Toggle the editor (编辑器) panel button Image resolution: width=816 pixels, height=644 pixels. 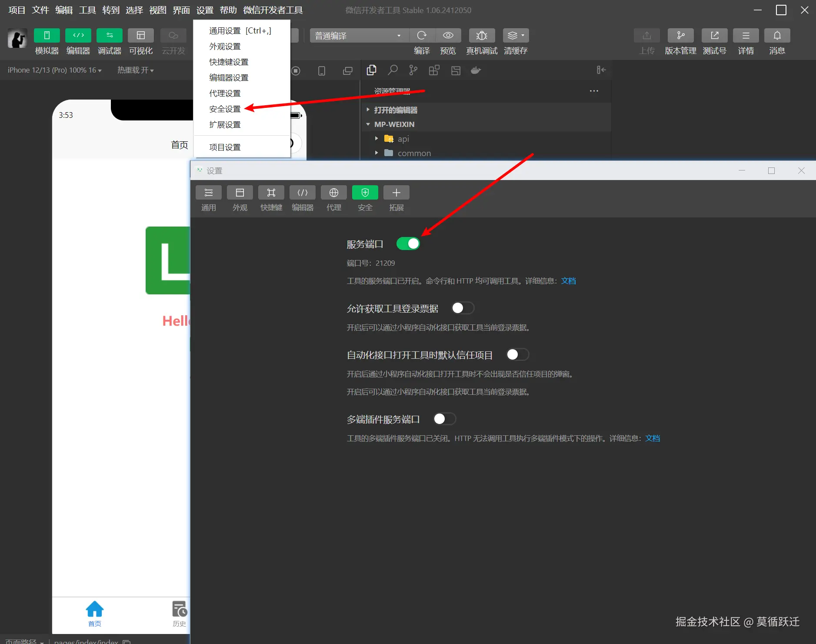tap(78, 36)
